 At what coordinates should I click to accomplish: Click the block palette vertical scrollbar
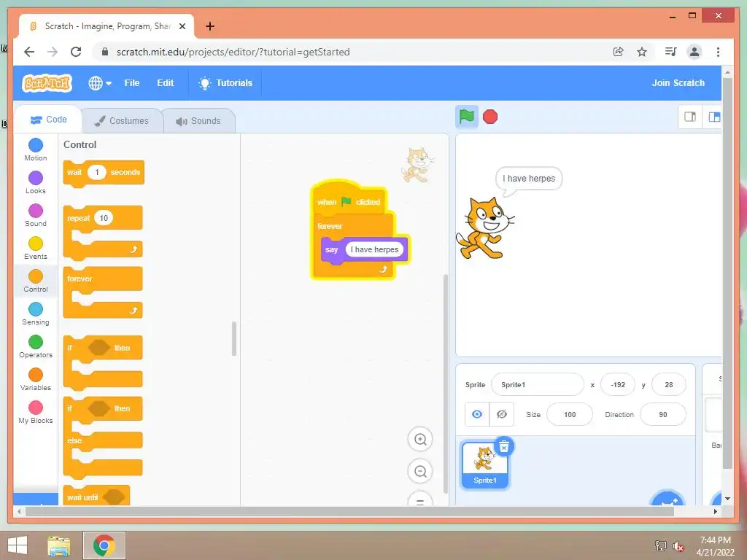pyautogui.click(x=234, y=338)
